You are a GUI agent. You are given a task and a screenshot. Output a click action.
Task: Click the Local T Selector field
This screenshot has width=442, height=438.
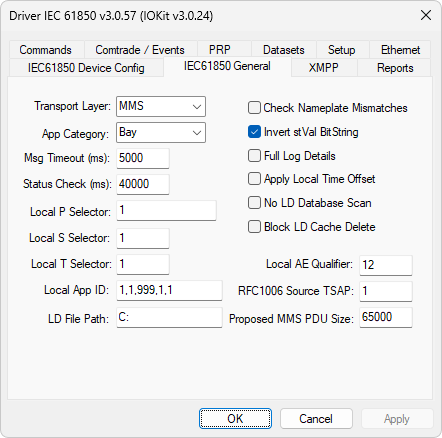click(x=143, y=264)
